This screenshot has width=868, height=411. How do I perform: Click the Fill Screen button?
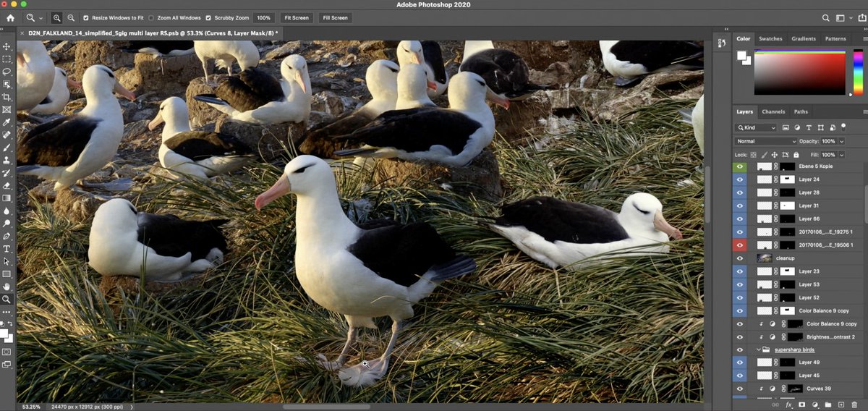(335, 17)
